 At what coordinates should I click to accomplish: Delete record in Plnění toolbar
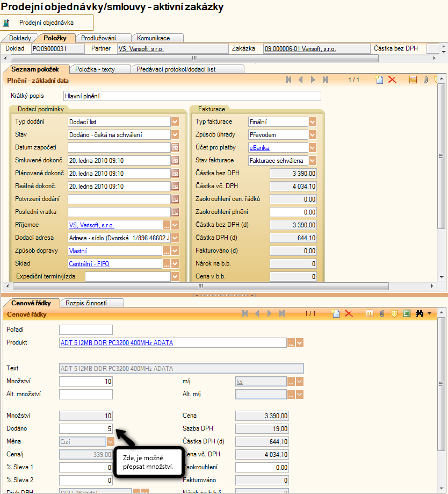pos(392,80)
